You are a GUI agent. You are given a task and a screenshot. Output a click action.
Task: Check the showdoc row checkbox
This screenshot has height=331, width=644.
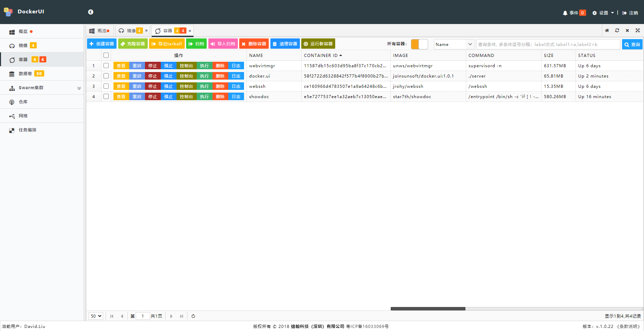click(106, 96)
